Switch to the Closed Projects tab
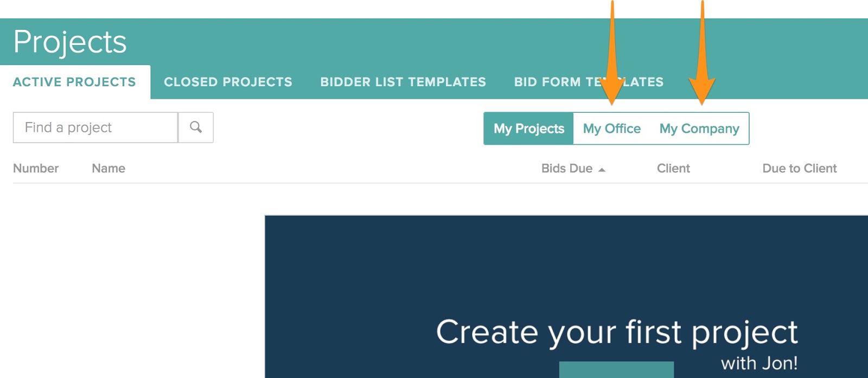The image size is (868, 378). tap(228, 82)
